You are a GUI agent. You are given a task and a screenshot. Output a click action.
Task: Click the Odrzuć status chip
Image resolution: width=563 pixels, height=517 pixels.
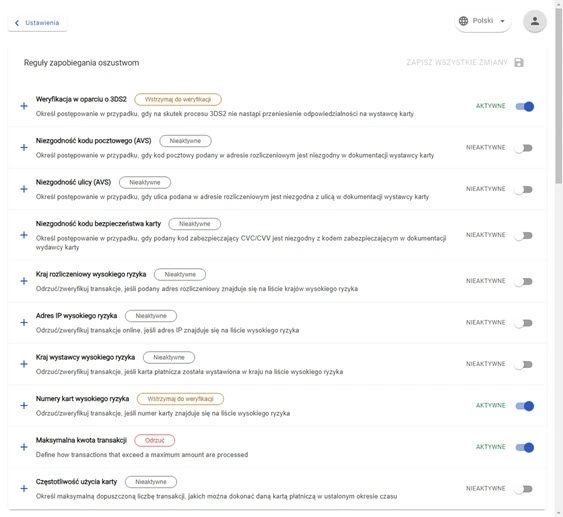(x=154, y=440)
